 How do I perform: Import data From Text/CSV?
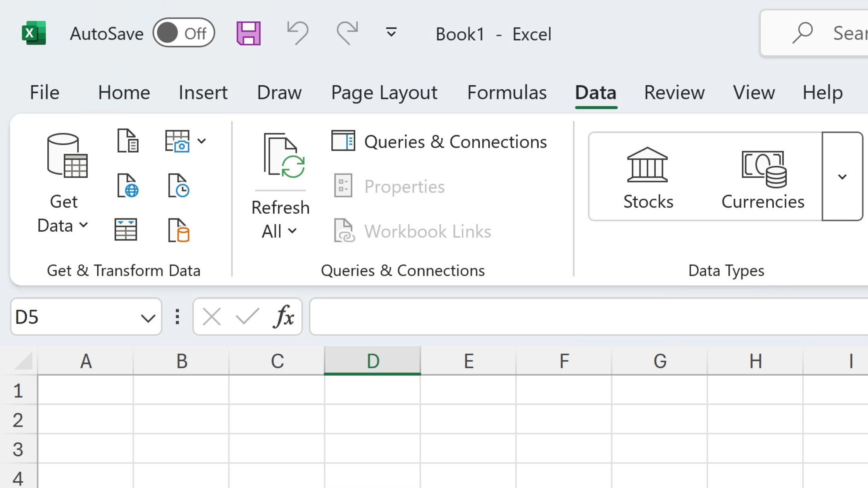(x=128, y=141)
